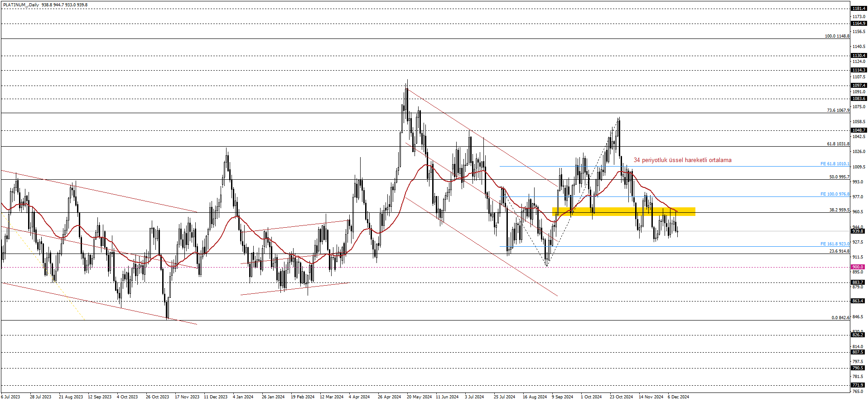Click the '11 Dec 2023' date label
The width and height of the screenshot is (868, 402).
[x=216, y=397]
